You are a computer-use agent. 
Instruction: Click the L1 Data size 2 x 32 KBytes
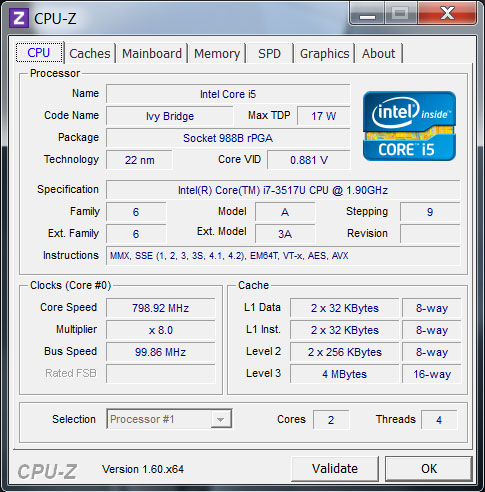345,308
